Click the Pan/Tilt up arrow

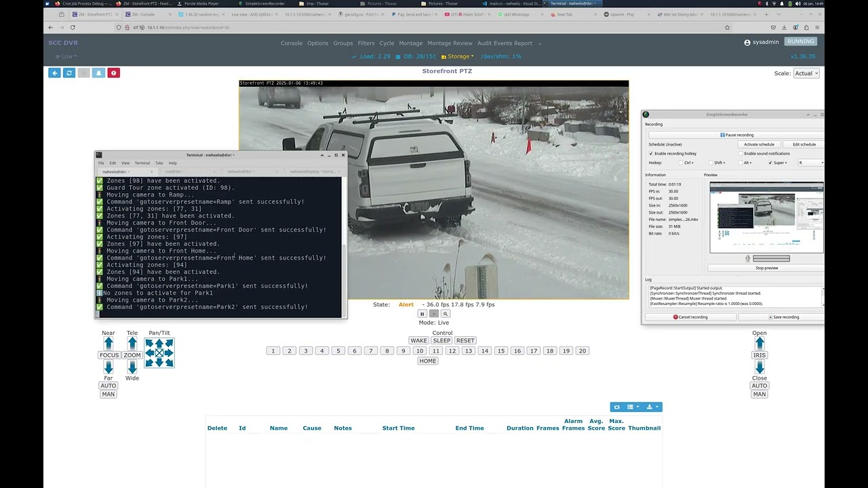point(159,343)
